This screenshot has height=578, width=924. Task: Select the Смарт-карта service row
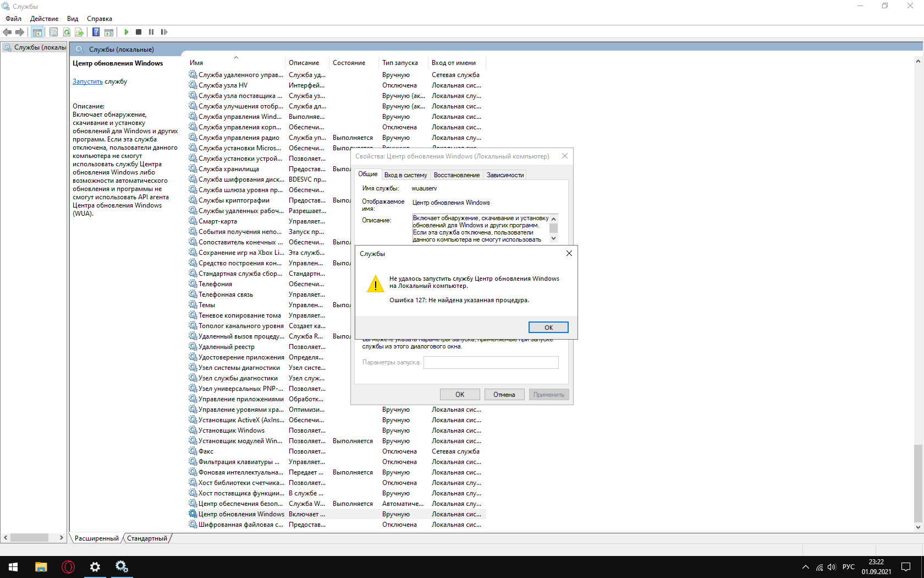click(x=269, y=221)
